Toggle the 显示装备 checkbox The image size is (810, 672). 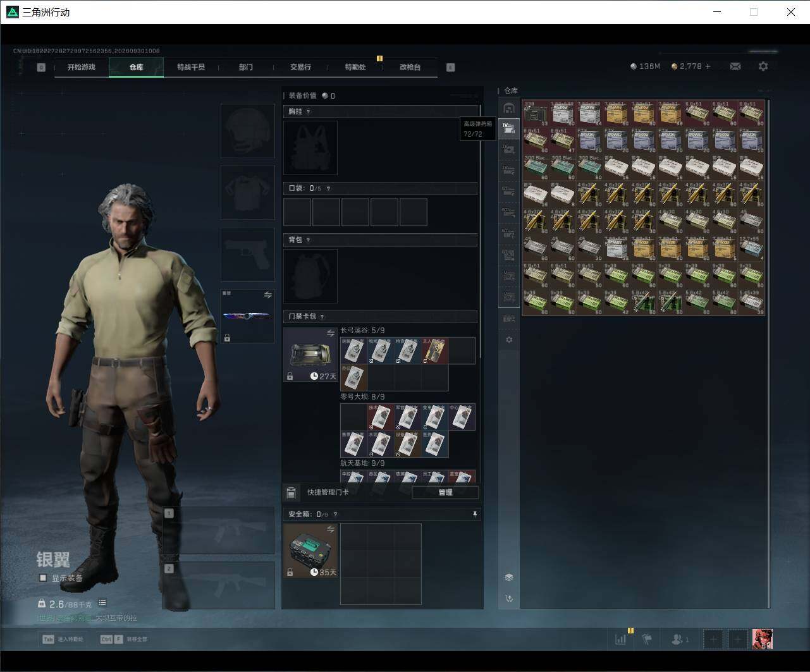pos(43,578)
